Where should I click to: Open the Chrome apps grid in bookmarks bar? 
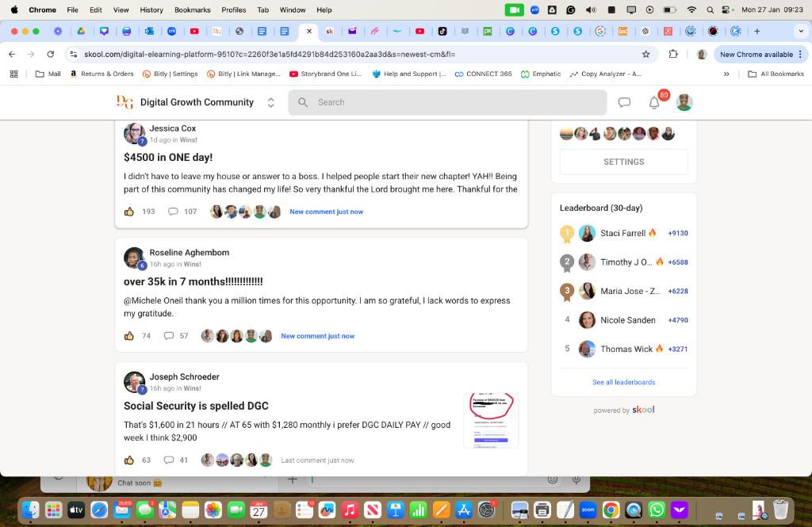(x=14, y=74)
